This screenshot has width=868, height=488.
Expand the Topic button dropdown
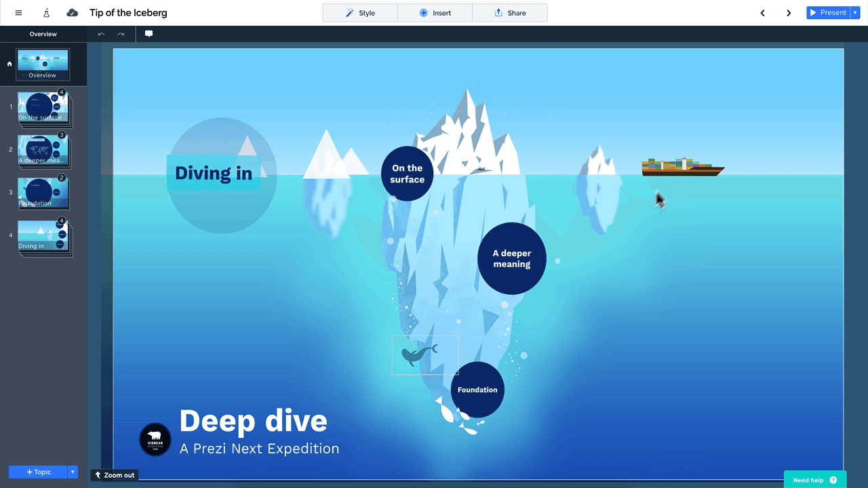(x=72, y=472)
